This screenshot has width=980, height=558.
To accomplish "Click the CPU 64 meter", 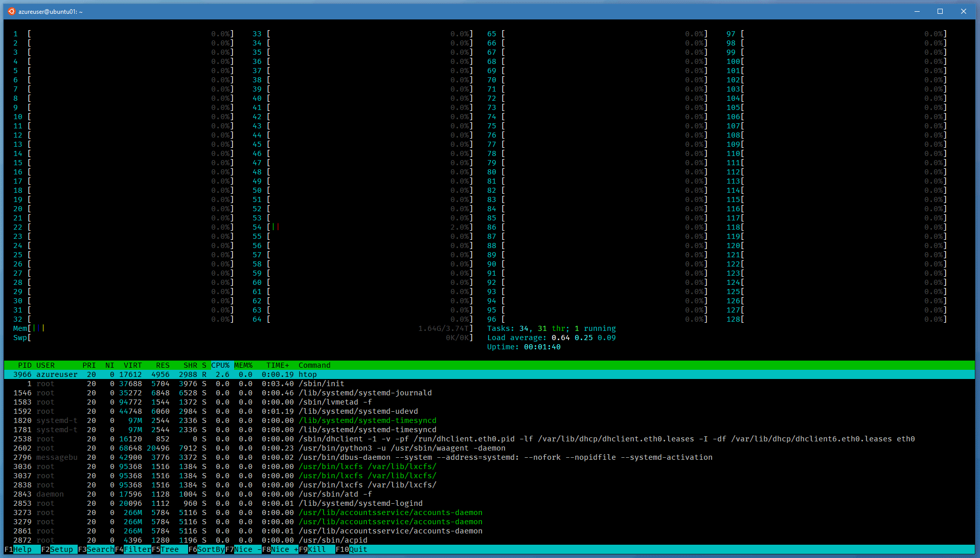I will [362, 319].
